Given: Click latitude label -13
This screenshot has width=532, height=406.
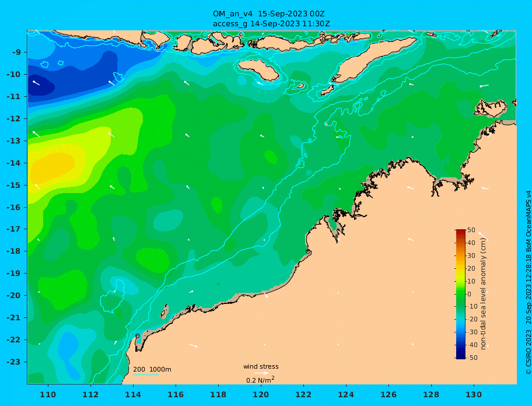Looking at the screenshot, I should (14, 141).
